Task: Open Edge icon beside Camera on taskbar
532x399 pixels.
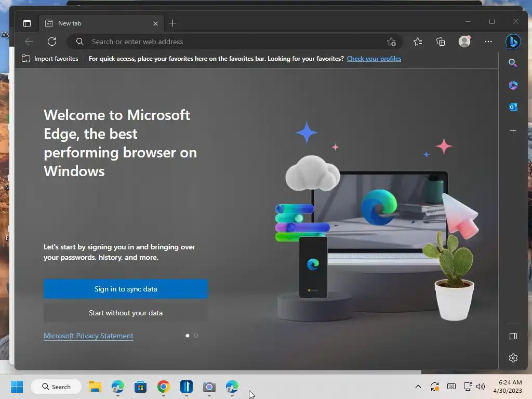Action: coord(232,387)
